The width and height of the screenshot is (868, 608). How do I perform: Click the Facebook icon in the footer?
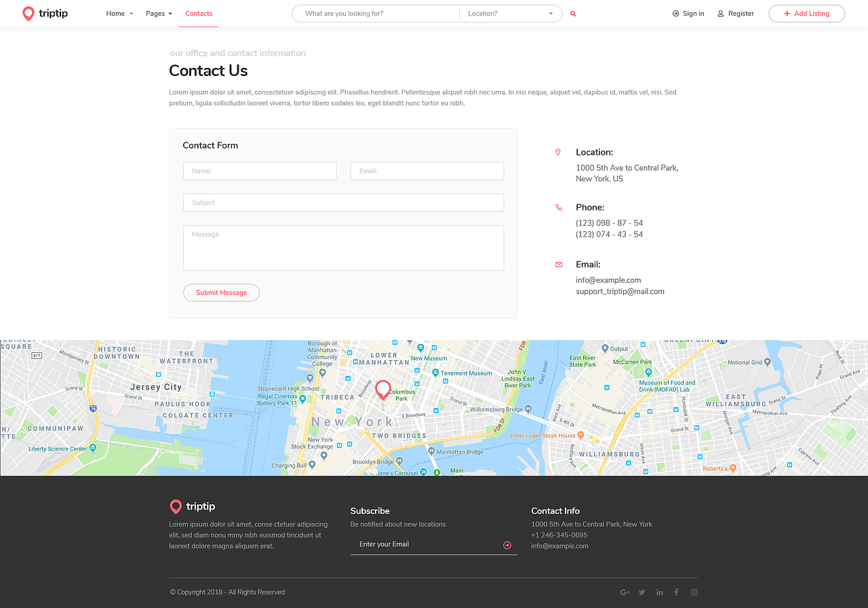(676, 592)
